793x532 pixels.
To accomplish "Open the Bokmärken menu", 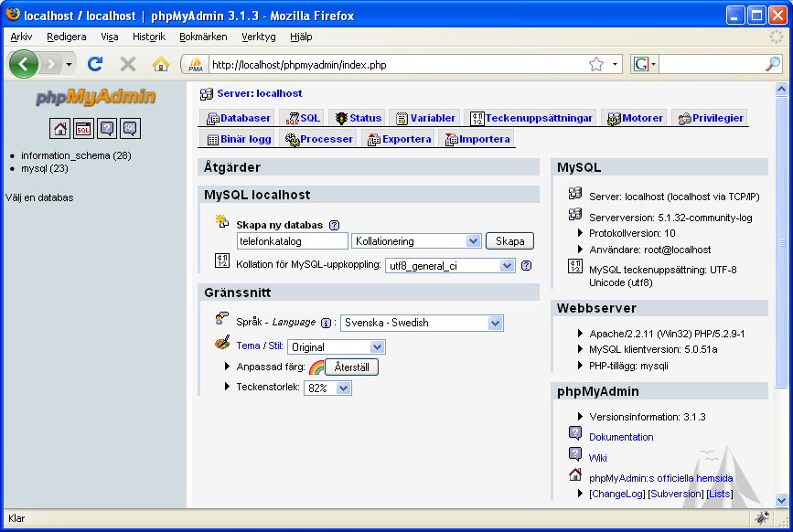I will coord(203,37).
